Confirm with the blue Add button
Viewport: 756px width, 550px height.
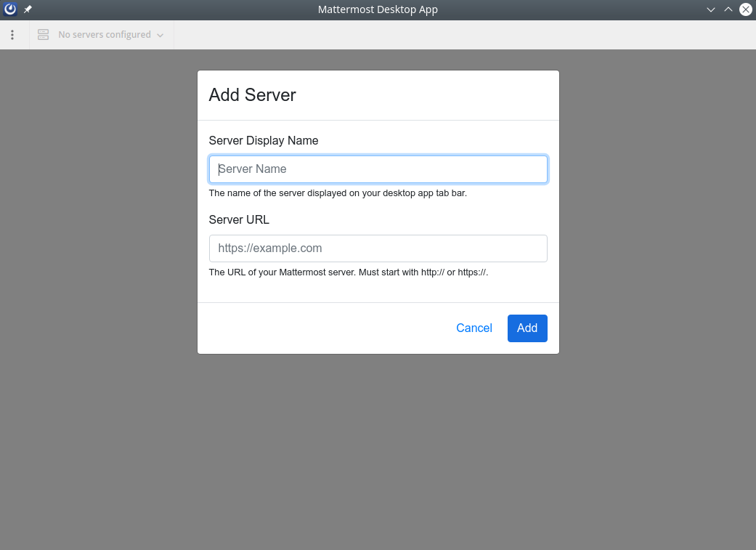click(x=527, y=328)
